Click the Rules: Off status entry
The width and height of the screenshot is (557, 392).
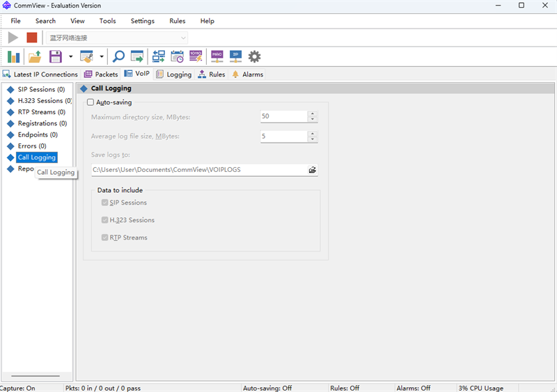pyautogui.click(x=345, y=388)
